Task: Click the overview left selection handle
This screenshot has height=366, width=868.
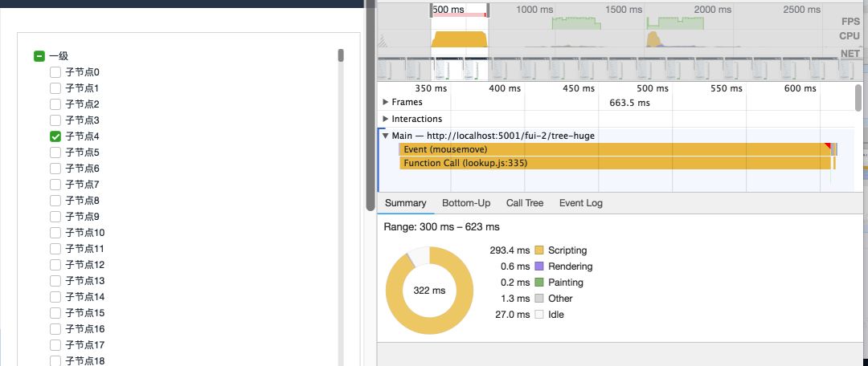Action: tap(432, 9)
